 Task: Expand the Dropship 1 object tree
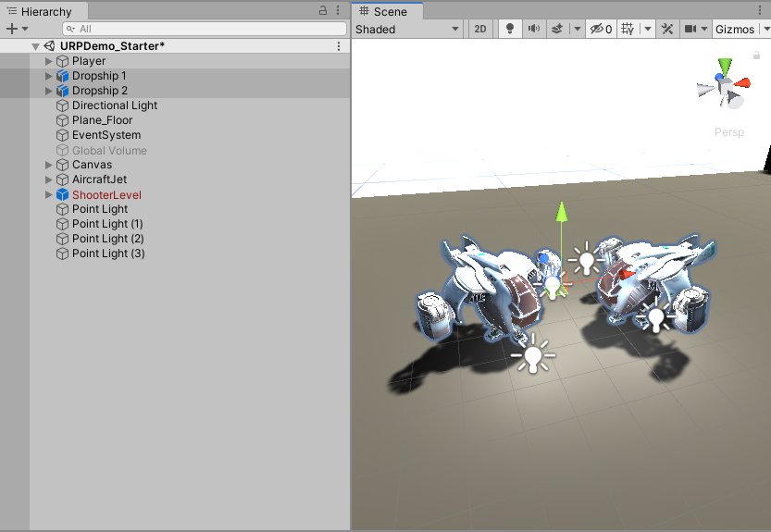[x=50, y=76]
